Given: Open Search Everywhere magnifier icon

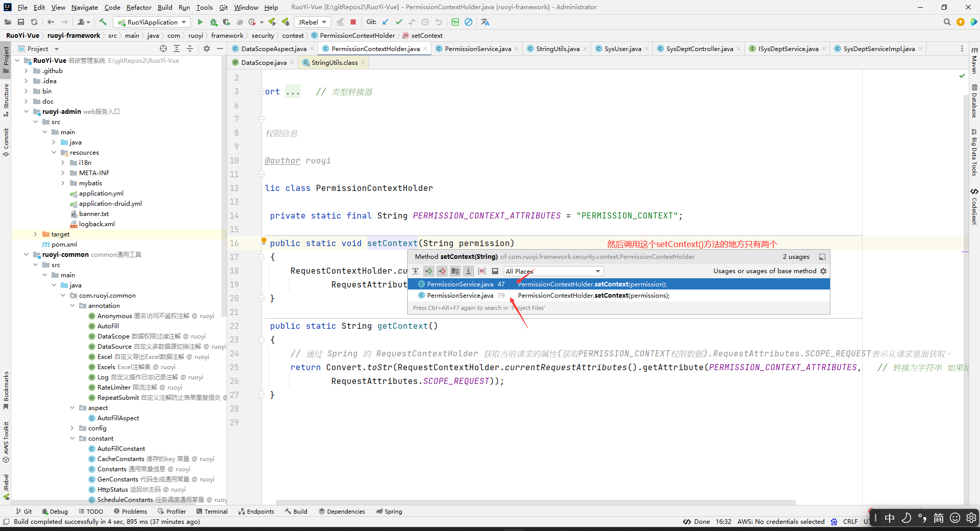Looking at the screenshot, I should coord(947,22).
